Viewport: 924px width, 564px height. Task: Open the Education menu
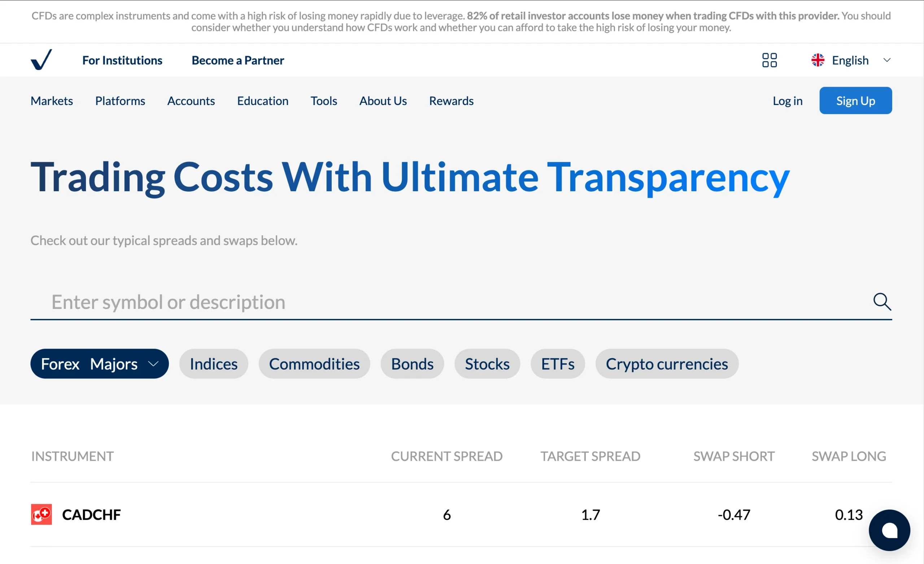tap(262, 101)
